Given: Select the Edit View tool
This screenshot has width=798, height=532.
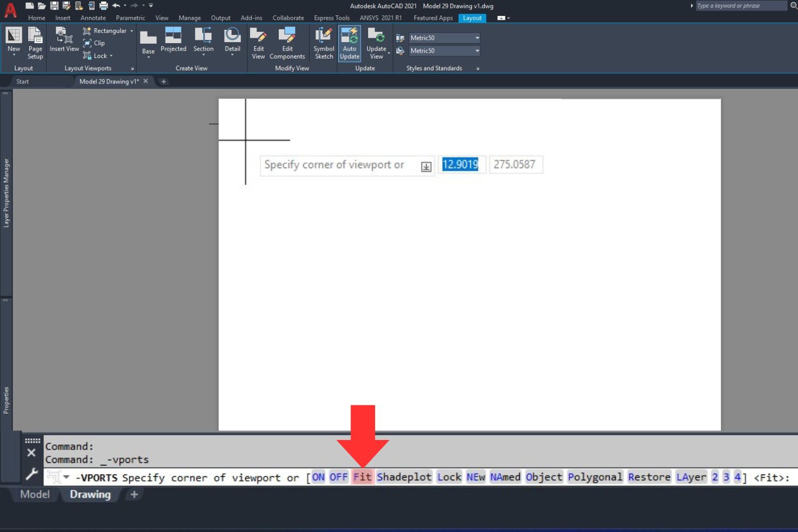Looking at the screenshot, I should tap(258, 43).
